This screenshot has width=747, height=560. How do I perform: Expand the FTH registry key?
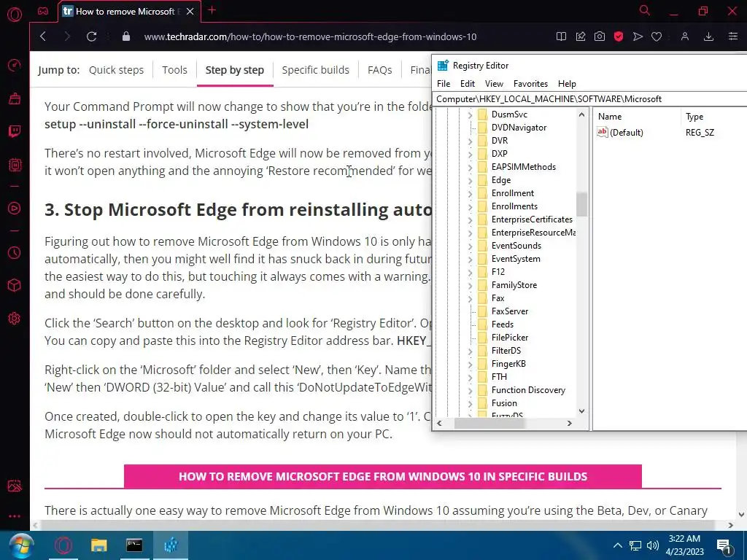tap(470, 377)
